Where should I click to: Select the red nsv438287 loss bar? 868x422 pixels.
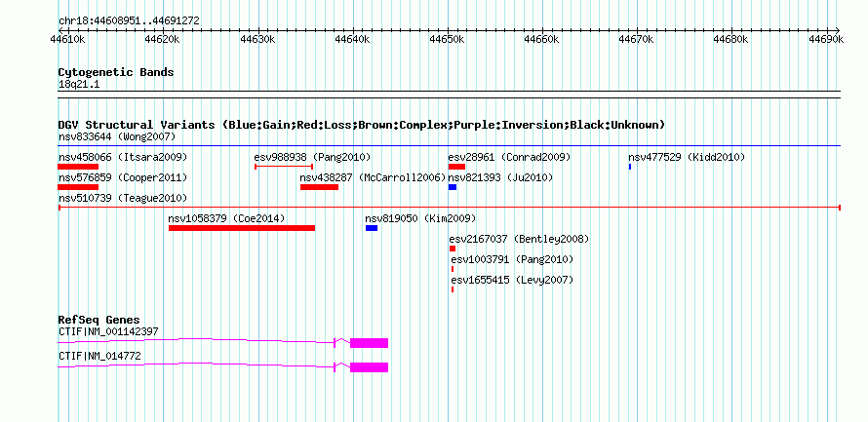tap(320, 187)
